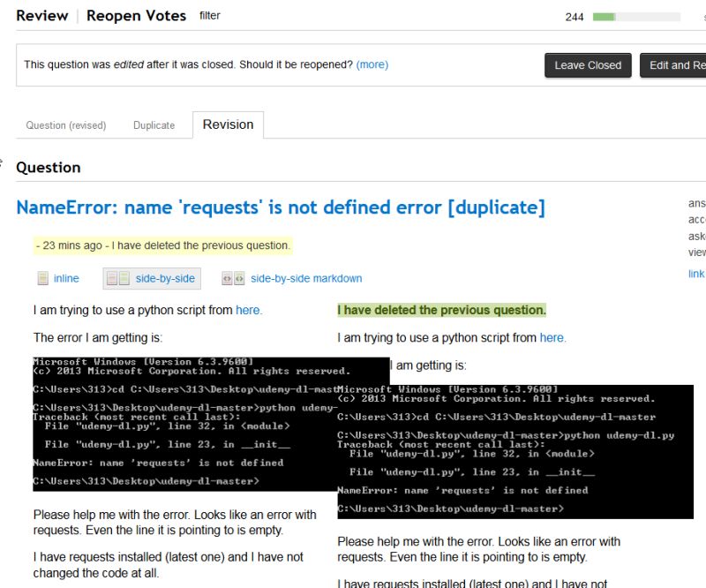The image size is (706, 588).
Task: Open the inline view link
Action: (x=66, y=278)
